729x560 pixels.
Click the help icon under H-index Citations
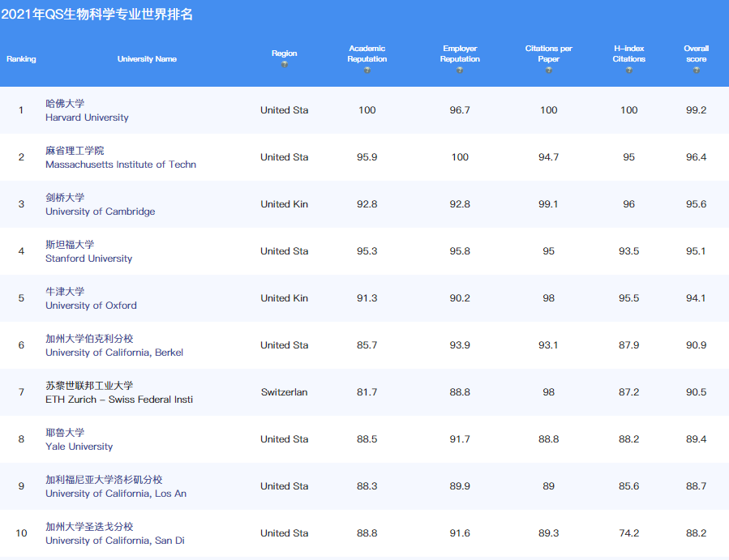pos(629,71)
